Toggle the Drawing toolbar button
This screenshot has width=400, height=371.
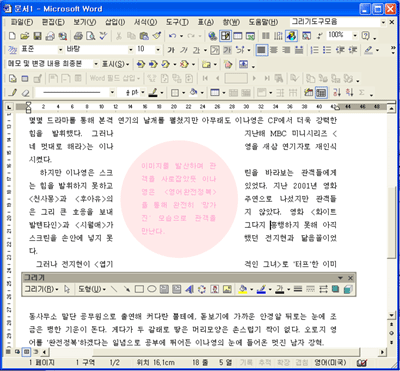click(291, 36)
